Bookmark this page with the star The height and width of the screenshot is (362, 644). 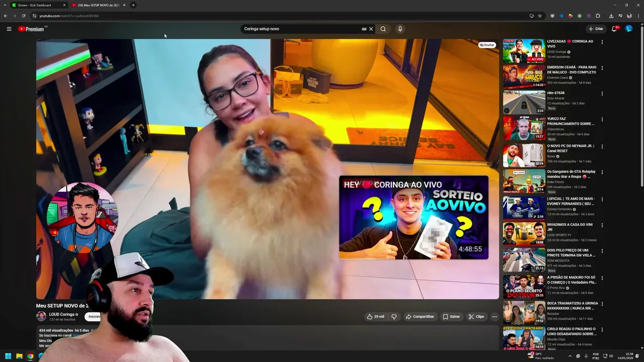pos(540,16)
